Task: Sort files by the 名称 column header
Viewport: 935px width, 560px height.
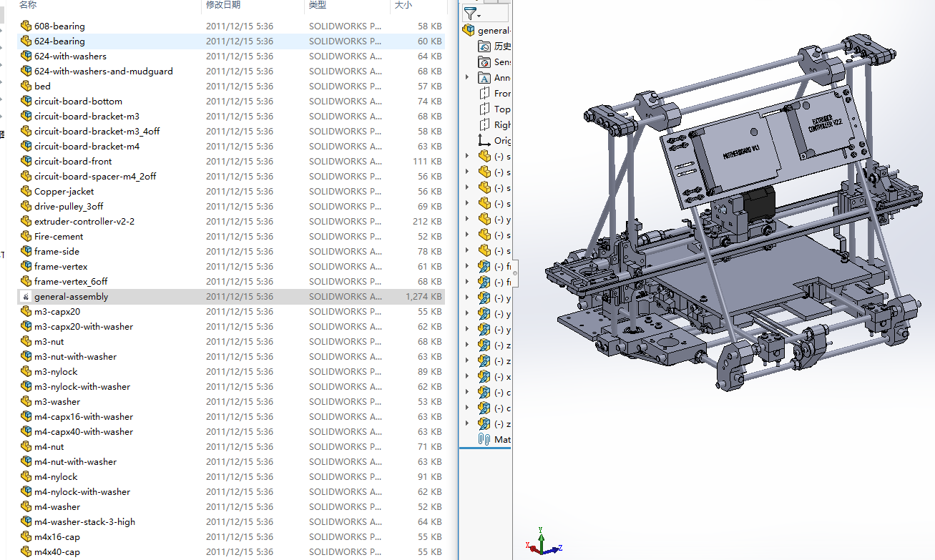Action: [29, 5]
